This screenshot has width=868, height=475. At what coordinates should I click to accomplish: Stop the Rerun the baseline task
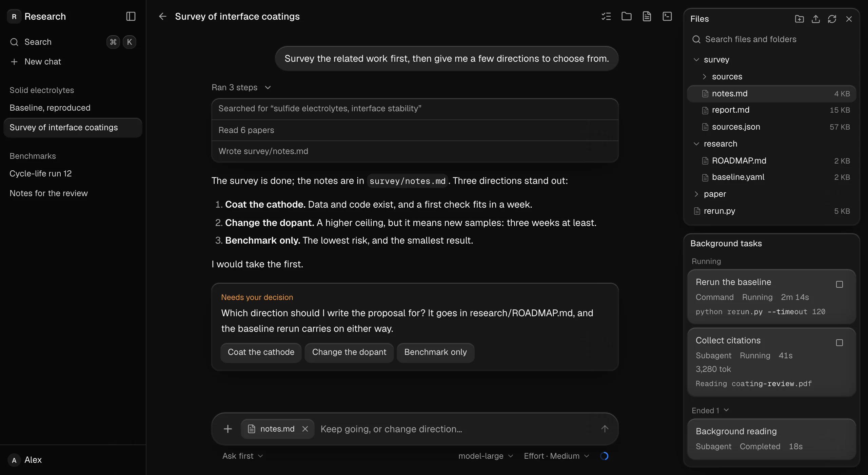tap(840, 284)
